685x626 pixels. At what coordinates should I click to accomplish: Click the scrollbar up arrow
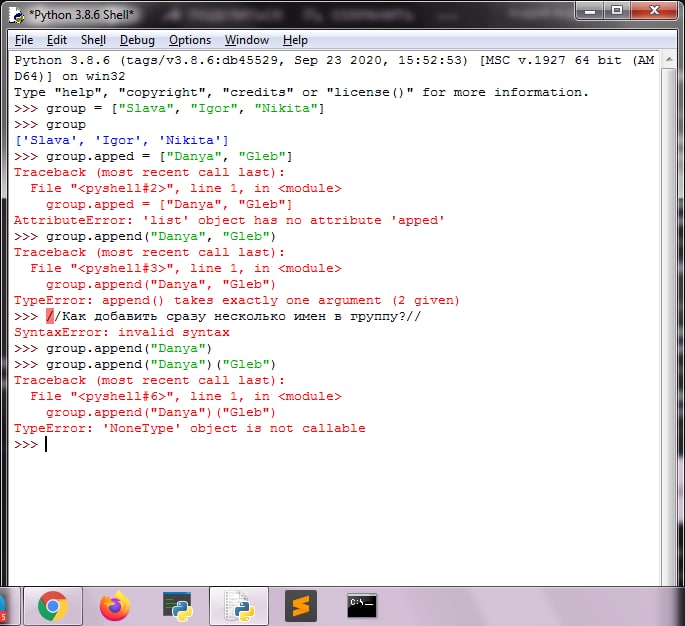click(x=669, y=59)
